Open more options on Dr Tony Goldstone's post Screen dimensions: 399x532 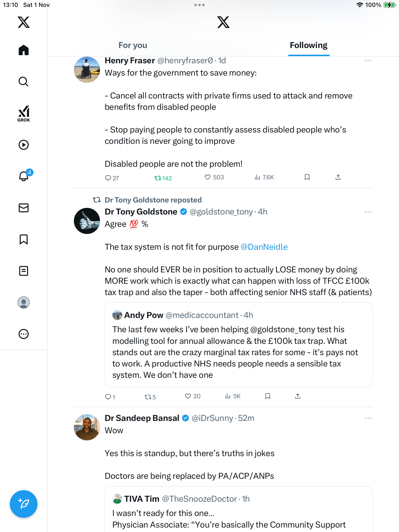point(368,212)
